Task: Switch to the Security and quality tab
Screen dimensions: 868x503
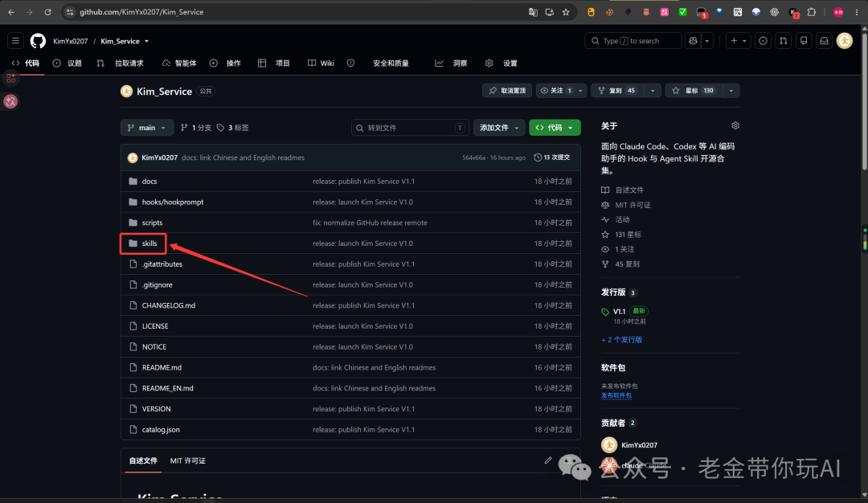Action: (379, 63)
